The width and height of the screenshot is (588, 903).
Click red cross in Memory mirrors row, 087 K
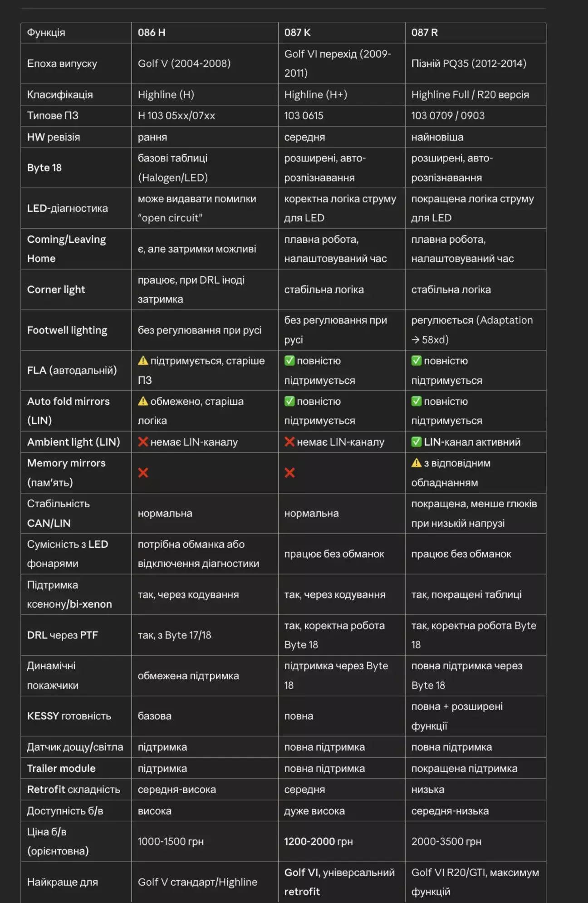click(x=289, y=472)
